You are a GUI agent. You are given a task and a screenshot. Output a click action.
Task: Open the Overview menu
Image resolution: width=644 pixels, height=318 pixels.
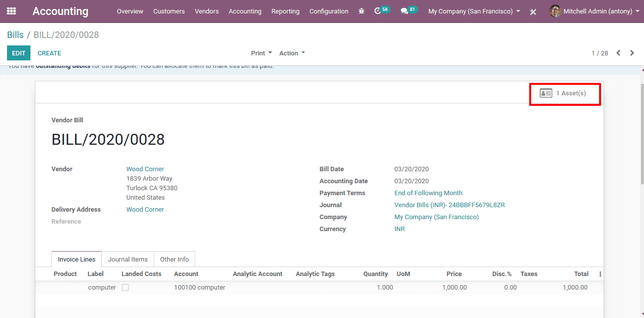[130, 11]
